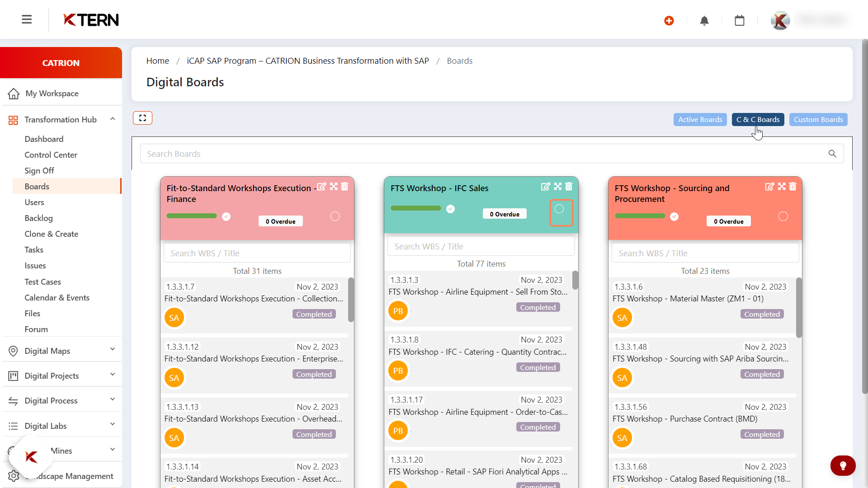Click the red plus add icon

click(669, 20)
